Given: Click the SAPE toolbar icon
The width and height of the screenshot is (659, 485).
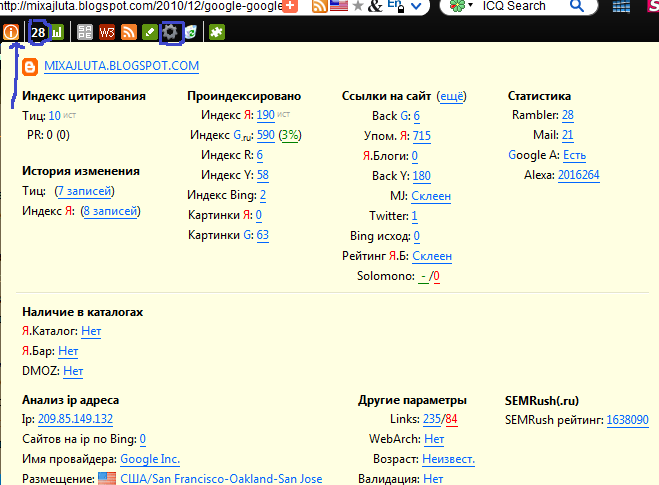Looking at the screenshot, I should (x=85, y=32).
